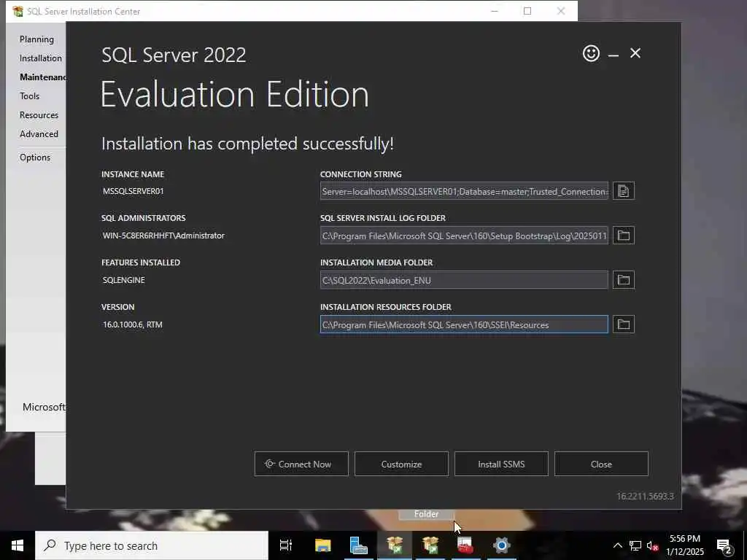
Task: Open Resources in the Installation Center sidebar
Action: pyautogui.click(x=39, y=115)
